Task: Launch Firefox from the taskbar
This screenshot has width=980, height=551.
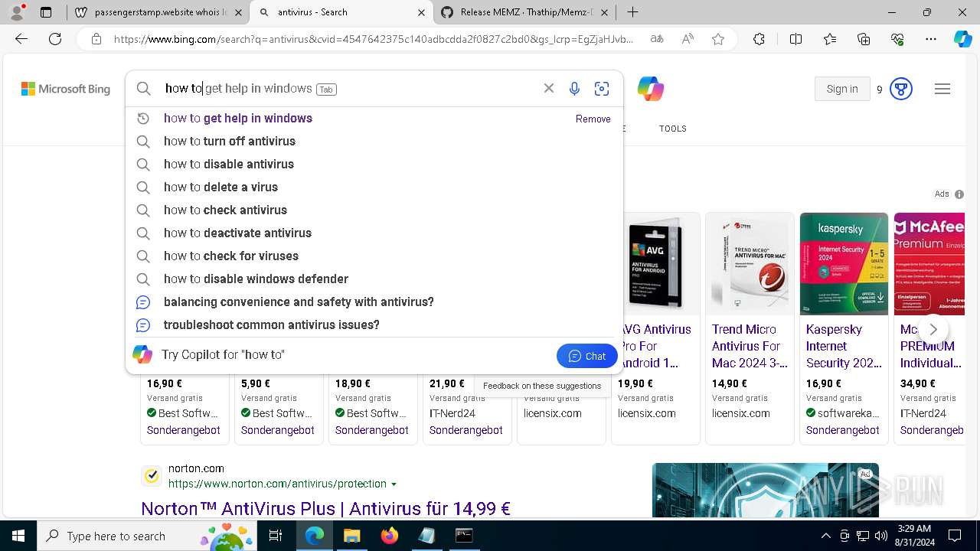Action: [x=390, y=536]
